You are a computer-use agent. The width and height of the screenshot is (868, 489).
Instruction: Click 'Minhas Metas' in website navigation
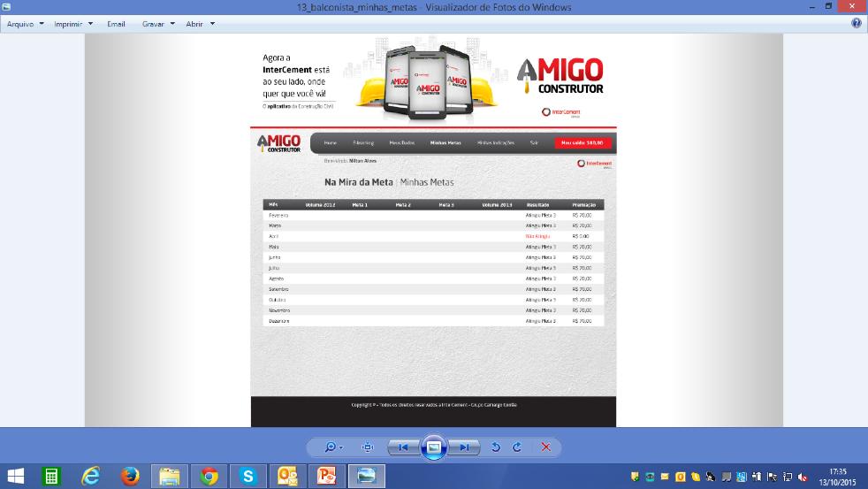[x=445, y=143]
